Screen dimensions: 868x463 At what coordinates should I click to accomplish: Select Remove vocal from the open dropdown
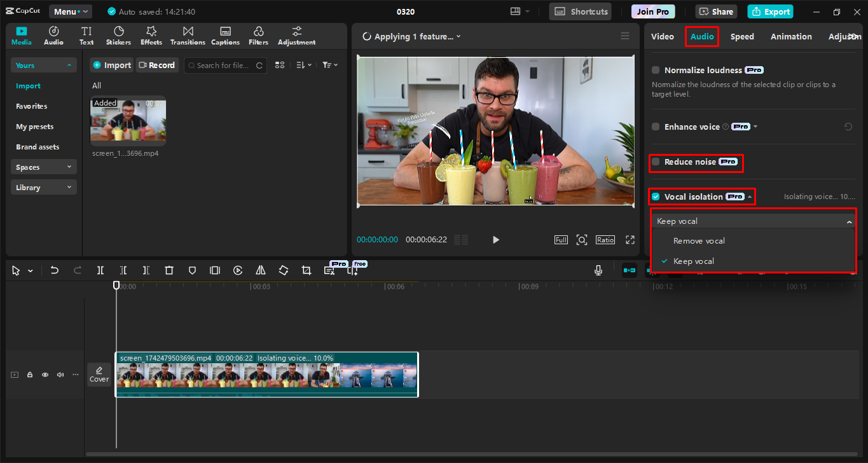tap(698, 240)
